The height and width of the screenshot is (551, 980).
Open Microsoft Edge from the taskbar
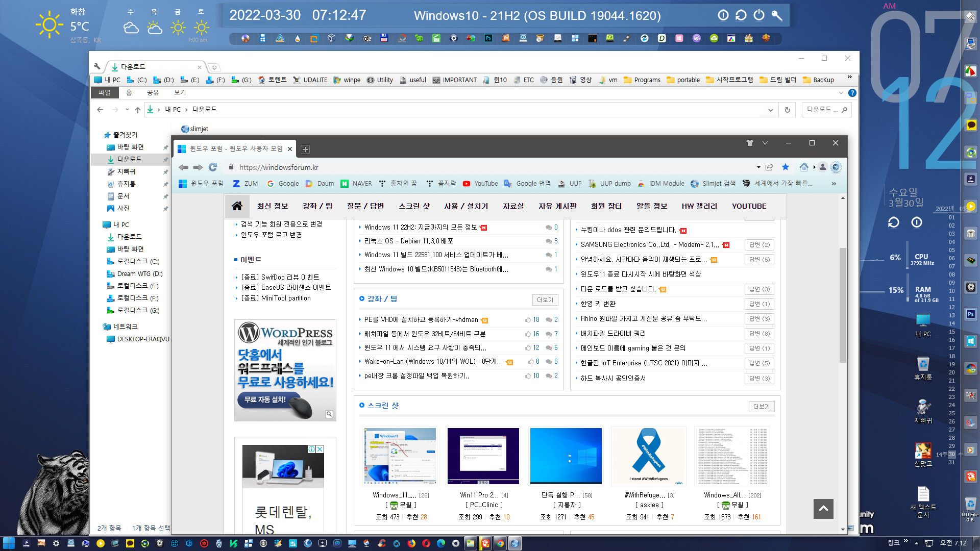tap(441, 543)
